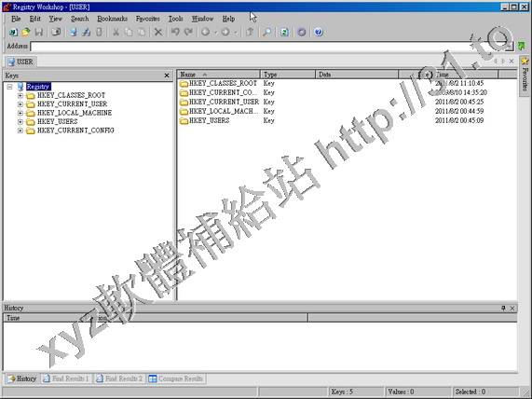Click the Open File folder icon
This screenshot has width=532, height=399.
[26, 33]
